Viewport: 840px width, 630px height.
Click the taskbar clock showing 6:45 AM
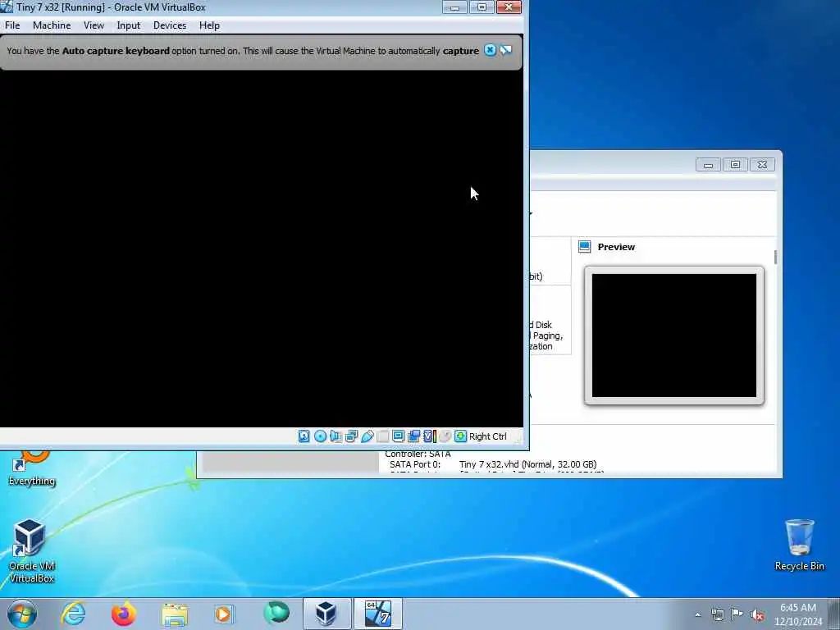click(x=797, y=614)
